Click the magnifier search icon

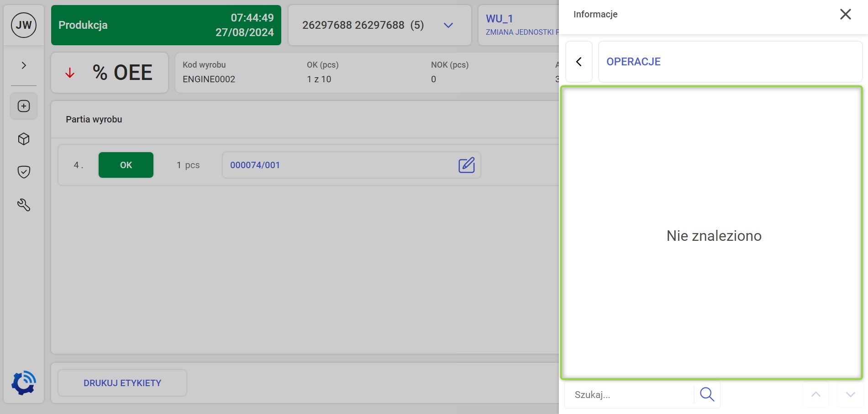click(707, 394)
